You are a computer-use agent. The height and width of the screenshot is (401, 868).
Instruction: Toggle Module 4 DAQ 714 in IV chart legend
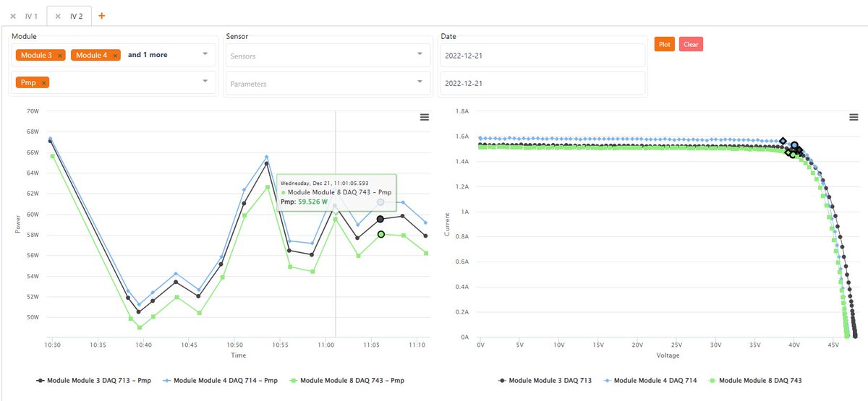coord(650,380)
